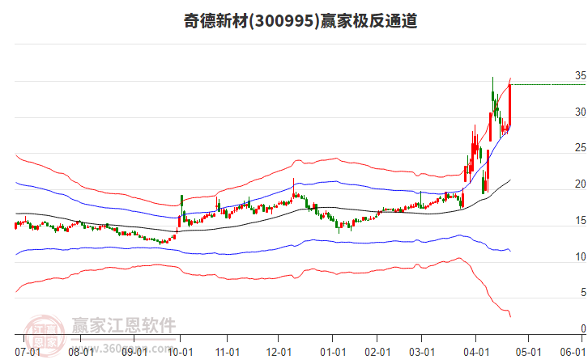The image size is (588, 364).
Task: Click the green dashed current-price line
Action: tap(549, 85)
